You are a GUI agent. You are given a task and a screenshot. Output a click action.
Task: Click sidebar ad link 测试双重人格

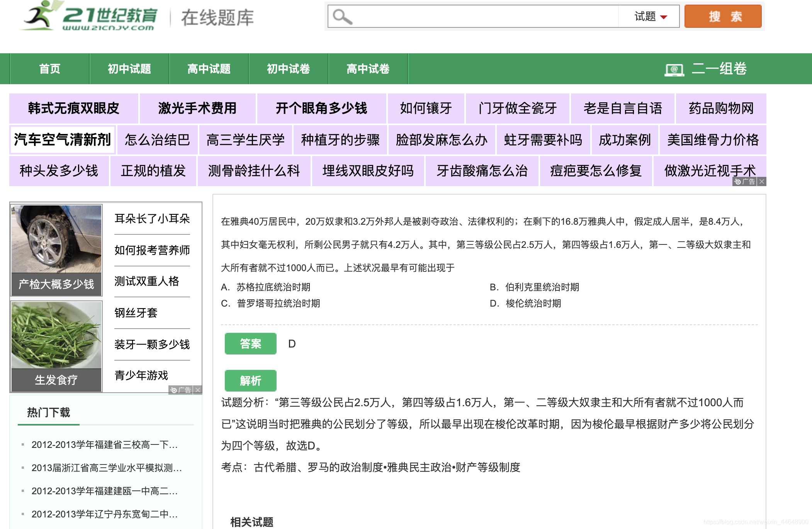click(x=147, y=281)
